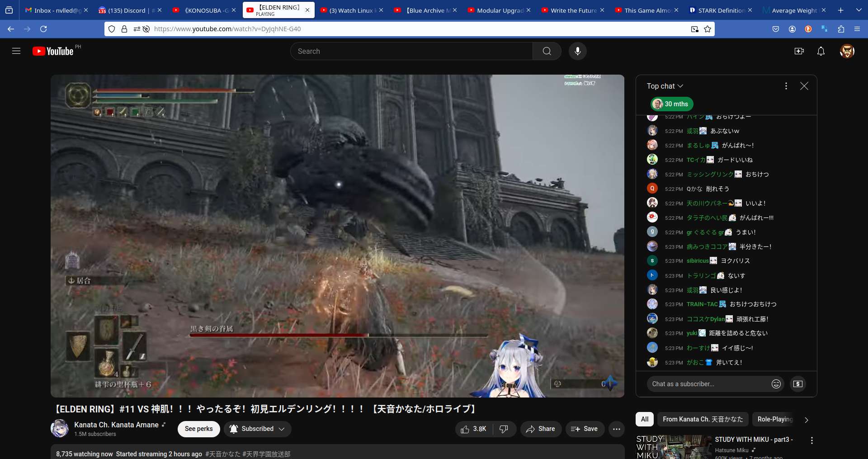Click the #天界学園放送部 hashtag
Viewport: 868px width, 459px height.
coord(266,454)
